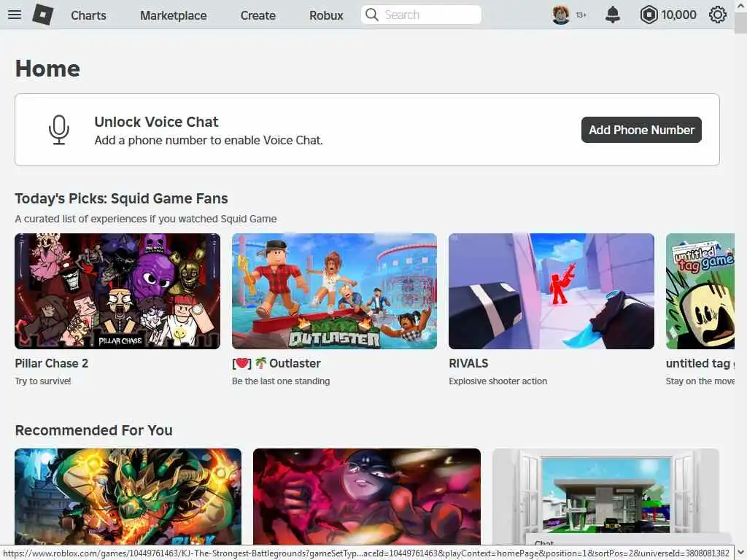The width and height of the screenshot is (747, 560).
Task: Open the Outlaster game thumbnail
Action: [x=334, y=291]
